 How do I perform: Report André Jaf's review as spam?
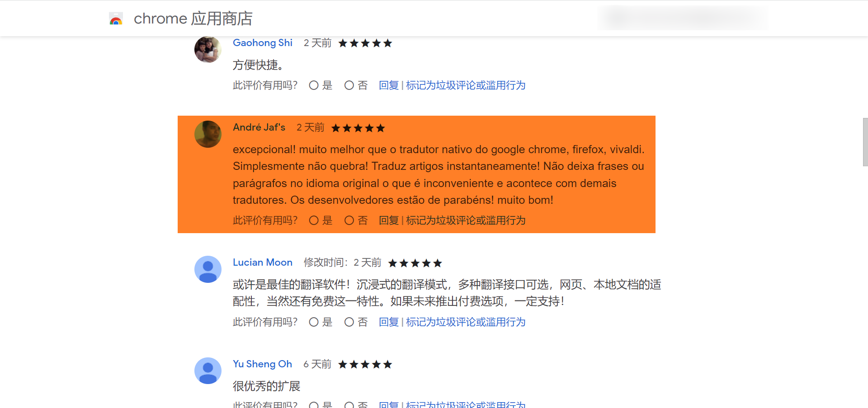pyautogui.click(x=465, y=220)
